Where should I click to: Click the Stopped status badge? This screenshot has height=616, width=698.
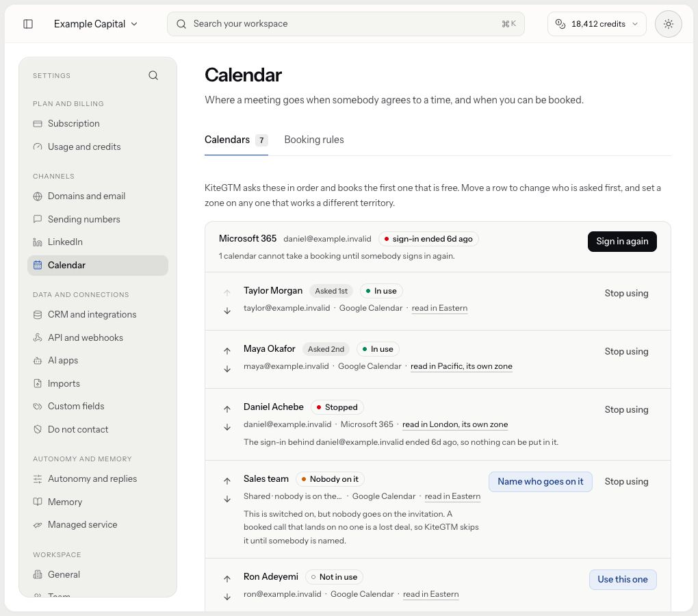pos(337,407)
